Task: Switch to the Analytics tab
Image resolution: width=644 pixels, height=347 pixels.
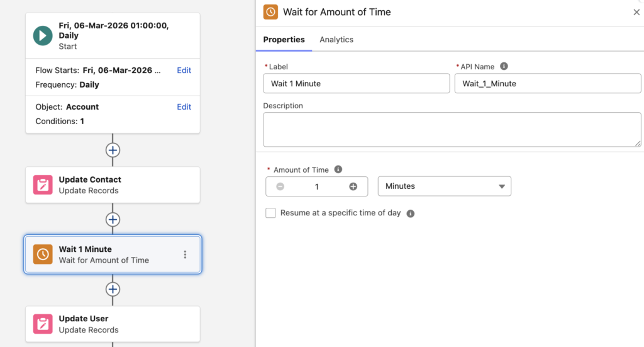Action: click(x=336, y=40)
